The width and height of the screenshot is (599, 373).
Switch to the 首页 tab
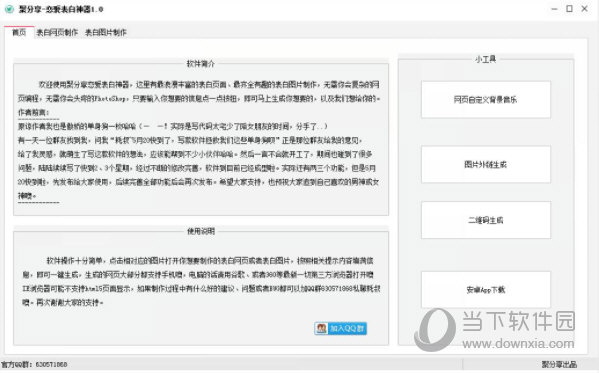(19, 32)
